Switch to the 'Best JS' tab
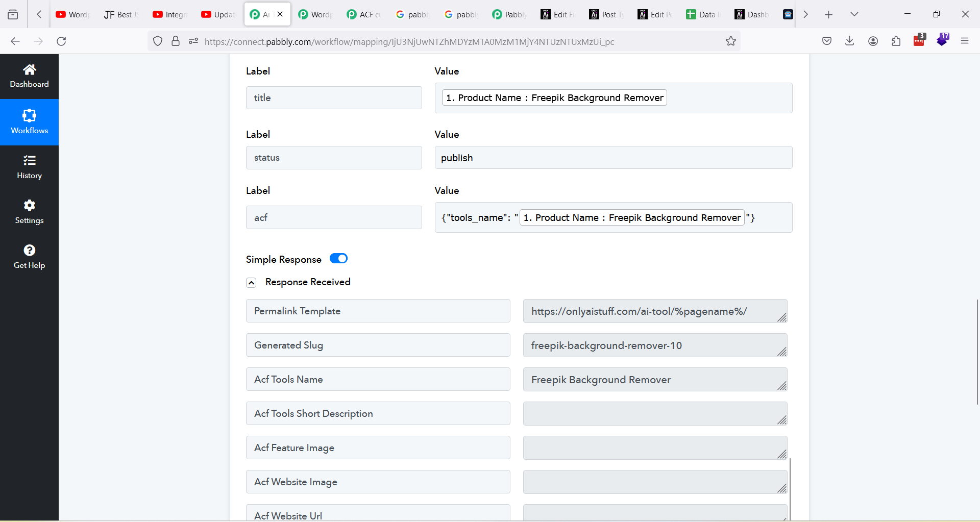The height and width of the screenshot is (522, 980). pos(121,14)
